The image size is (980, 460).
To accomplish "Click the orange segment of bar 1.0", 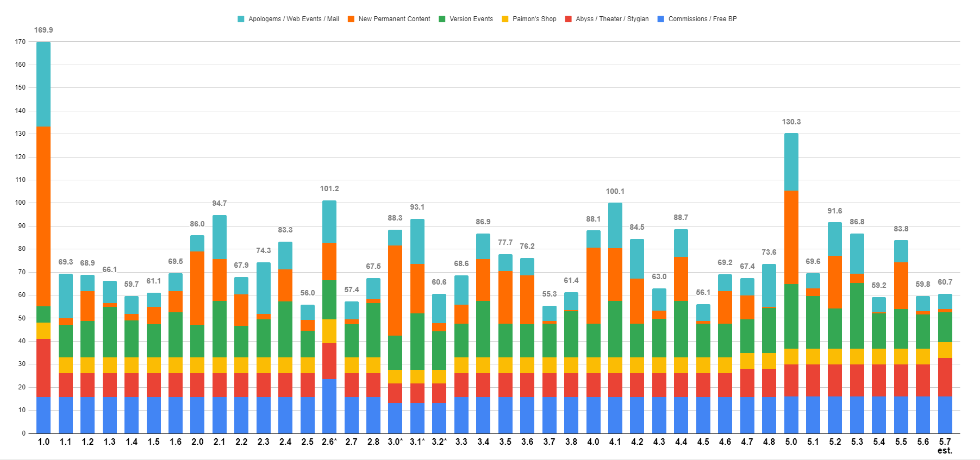I will (43, 217).
